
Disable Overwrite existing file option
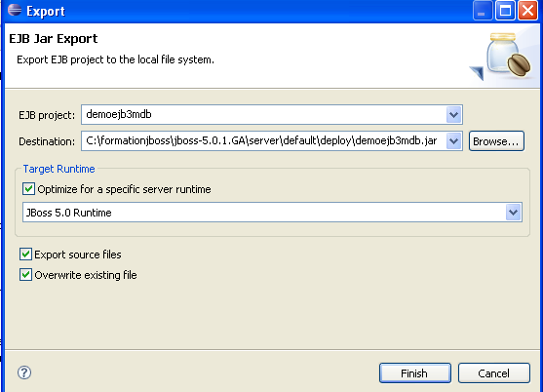pos(25,275)
